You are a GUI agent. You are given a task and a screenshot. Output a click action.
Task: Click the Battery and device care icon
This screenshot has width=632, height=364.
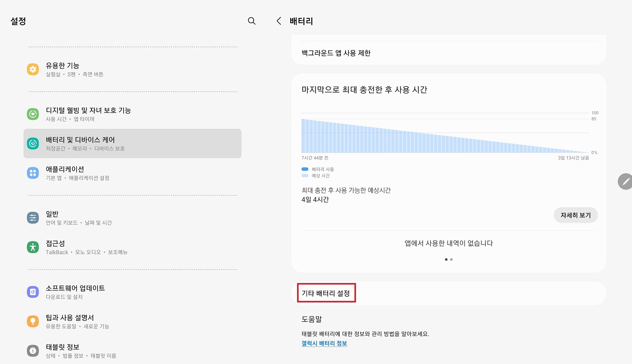[x=33, y=143]
